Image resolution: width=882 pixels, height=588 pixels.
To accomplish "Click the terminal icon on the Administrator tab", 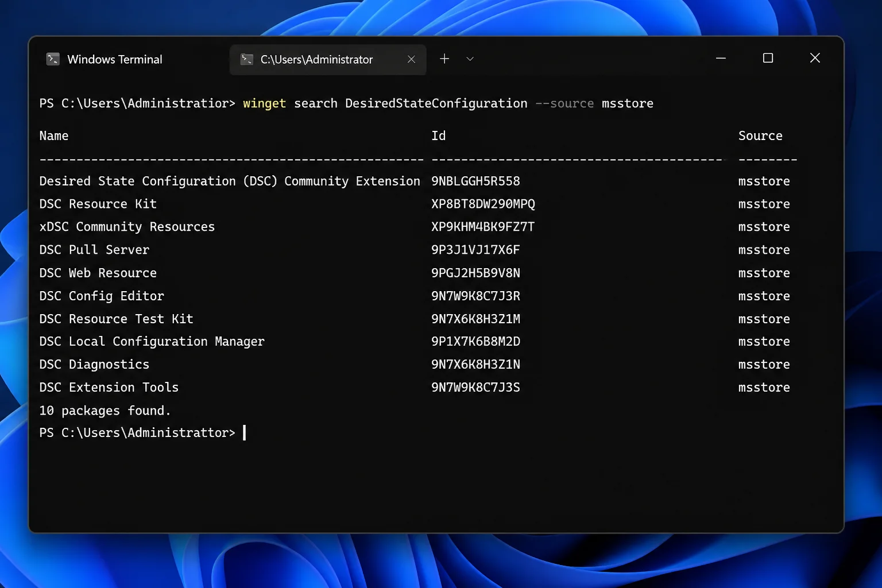I will [x=247, y=59].
